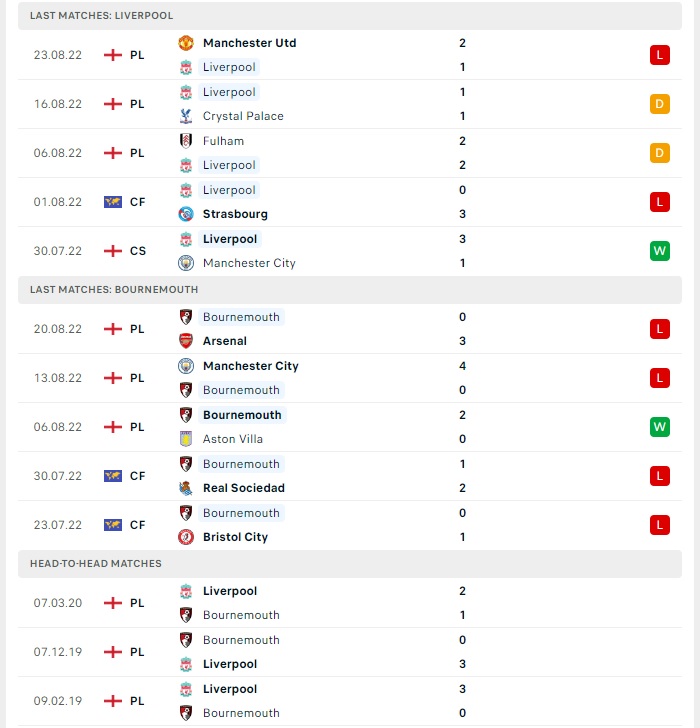The height and width of the screenshot is (728, 700).
Task: Click the Real Sociedad club crest
Action: point(186,488)
